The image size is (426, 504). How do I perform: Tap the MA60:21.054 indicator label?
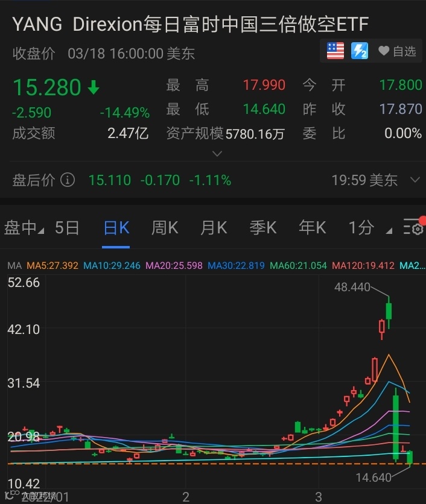[x=298, y=265]
